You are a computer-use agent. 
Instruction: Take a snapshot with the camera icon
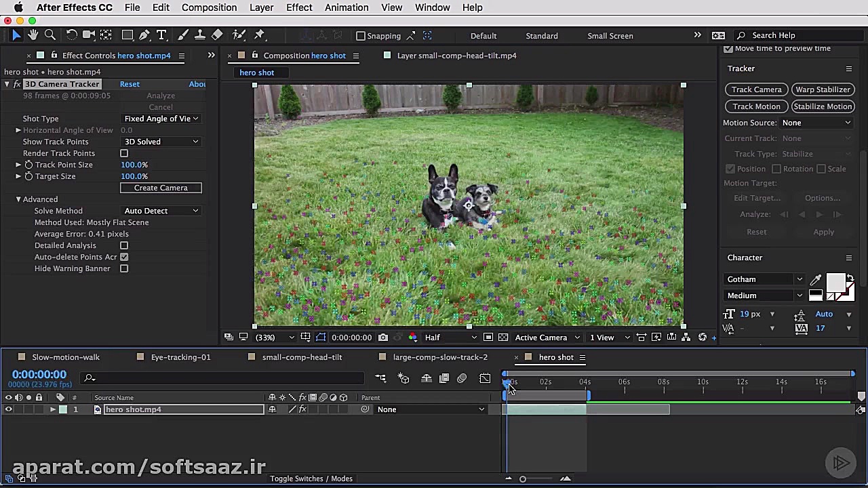pyautogui.click(x=383, y=338)
